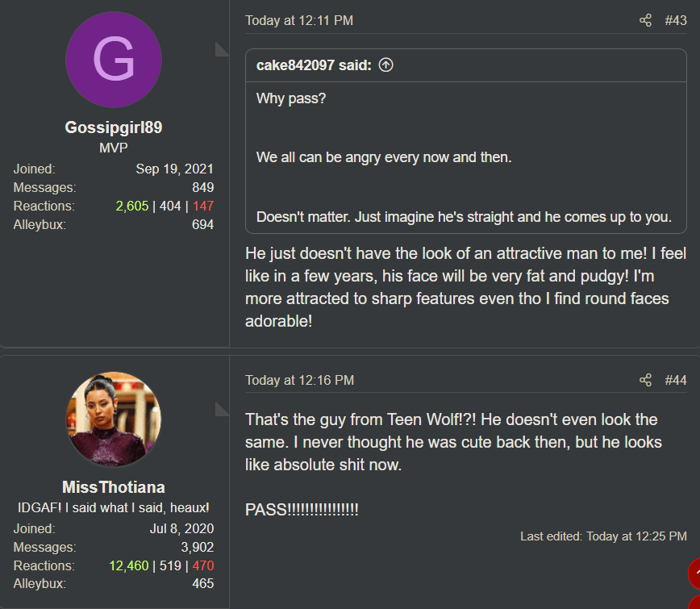Screen dimensions: 700x609
Task: Click the "Today at 12:11 PM" timestamp
Action: [299, 20]
